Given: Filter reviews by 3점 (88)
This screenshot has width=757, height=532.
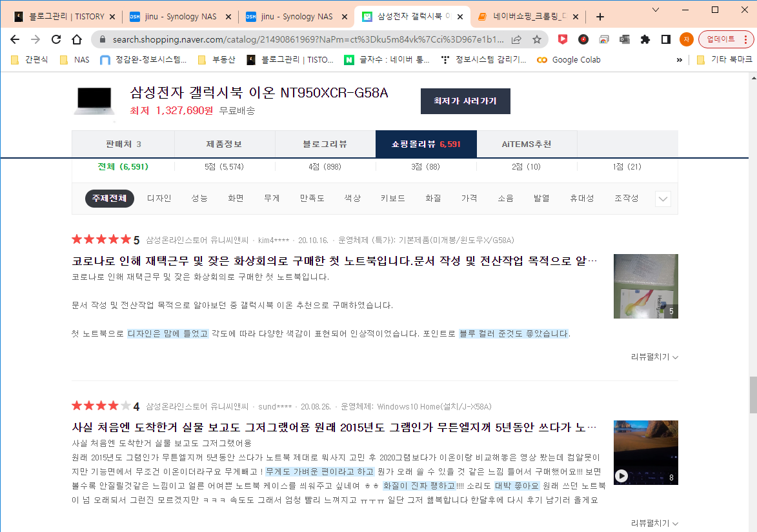Looking at the screenshot, I should click(x=426, y=167).
